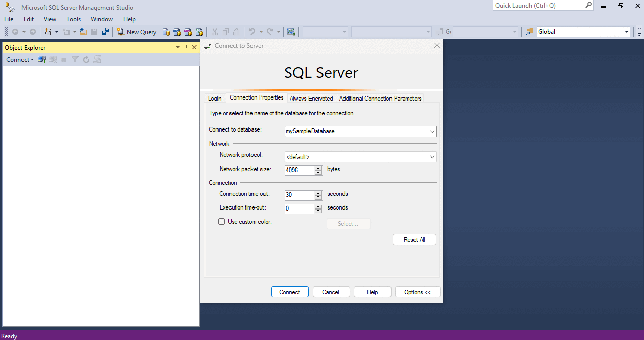Image resolution: width=644 pixels, height=340 pixels.
Task: Click the Connect button
Action: point(289,292)
